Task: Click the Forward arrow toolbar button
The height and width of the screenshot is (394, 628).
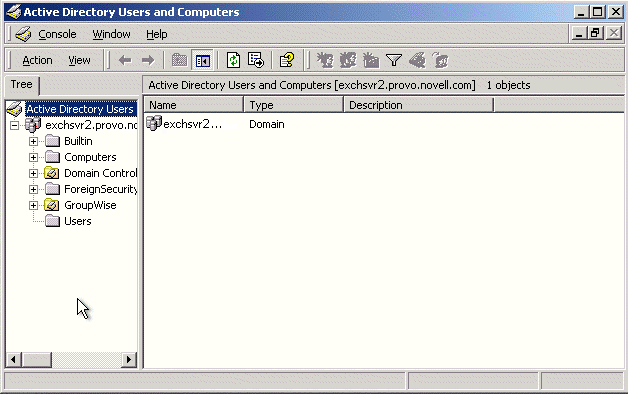Action: click(x=148, y=60)
